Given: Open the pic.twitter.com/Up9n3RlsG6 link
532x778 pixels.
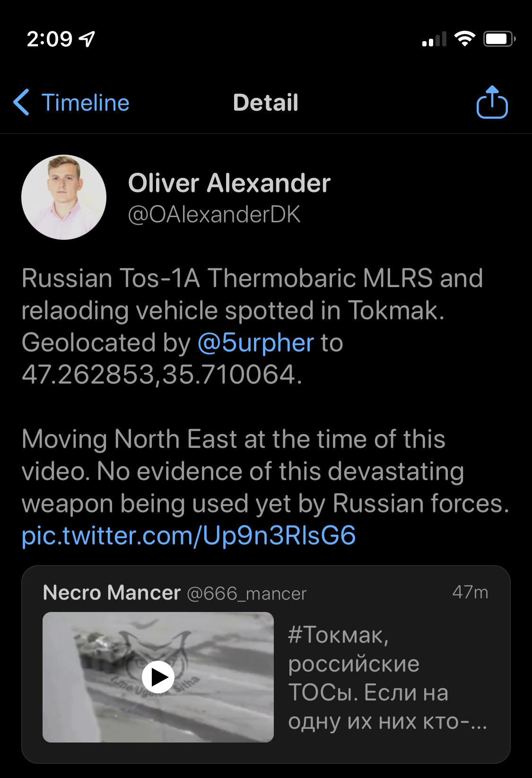Looking at the screenshot, I should 189,535.
